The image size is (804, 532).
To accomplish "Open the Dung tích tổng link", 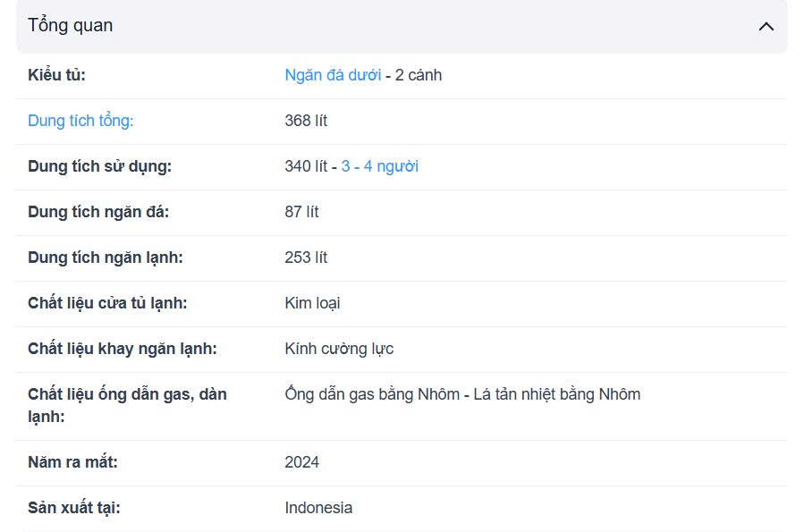I will (x=80, y=121).
